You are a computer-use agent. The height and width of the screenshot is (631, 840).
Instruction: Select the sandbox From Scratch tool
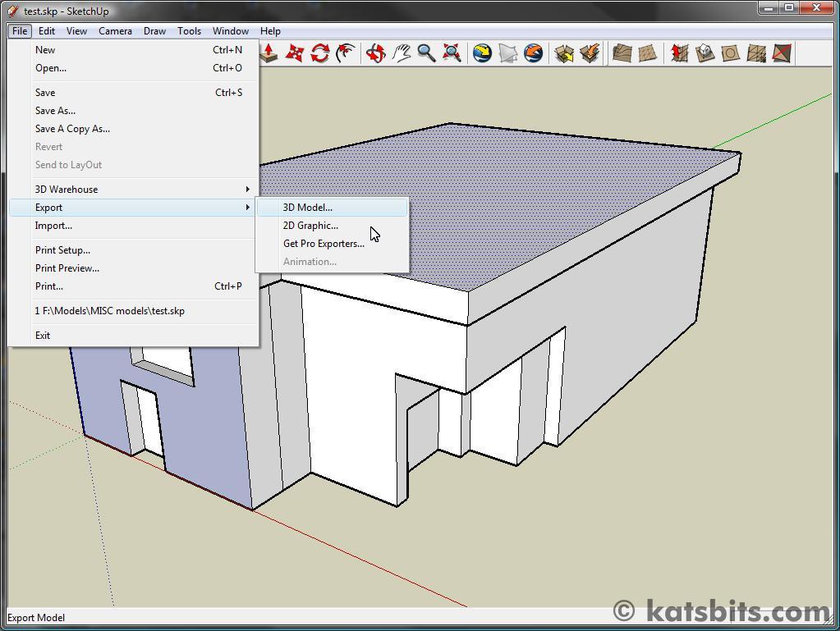[x=648, y=53]
